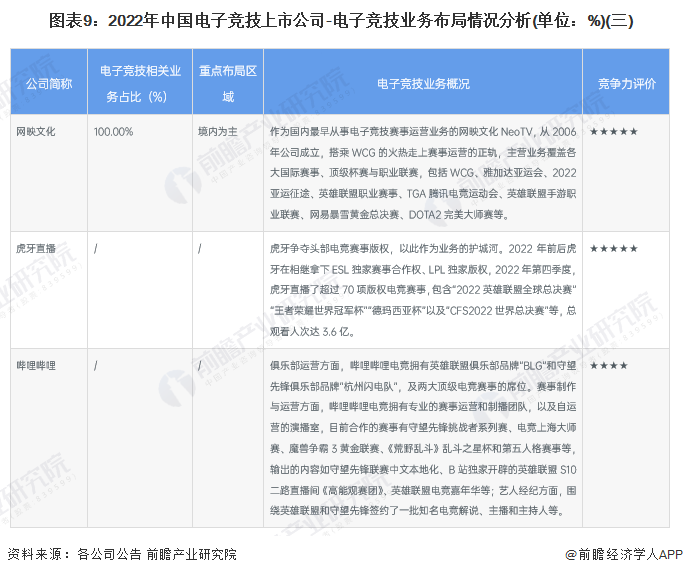Screen dimensions: 683x575
Task: Click the slash in 虎牙直播 region cell
Action: click(200, 249)
